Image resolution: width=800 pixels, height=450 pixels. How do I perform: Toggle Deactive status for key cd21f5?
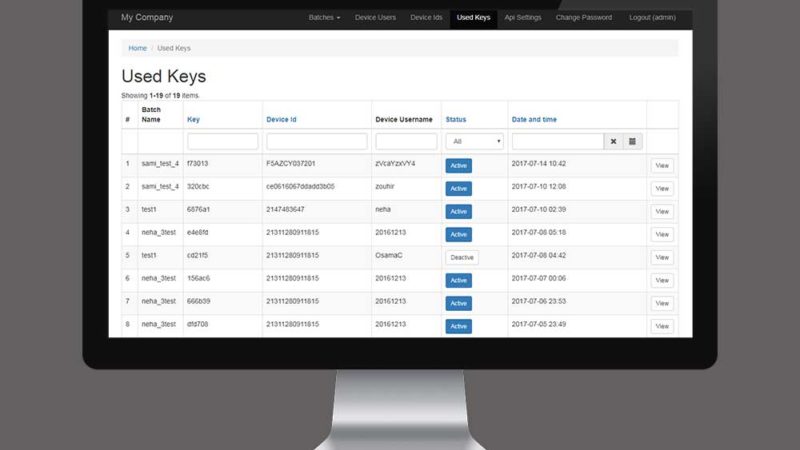point(461,257)
